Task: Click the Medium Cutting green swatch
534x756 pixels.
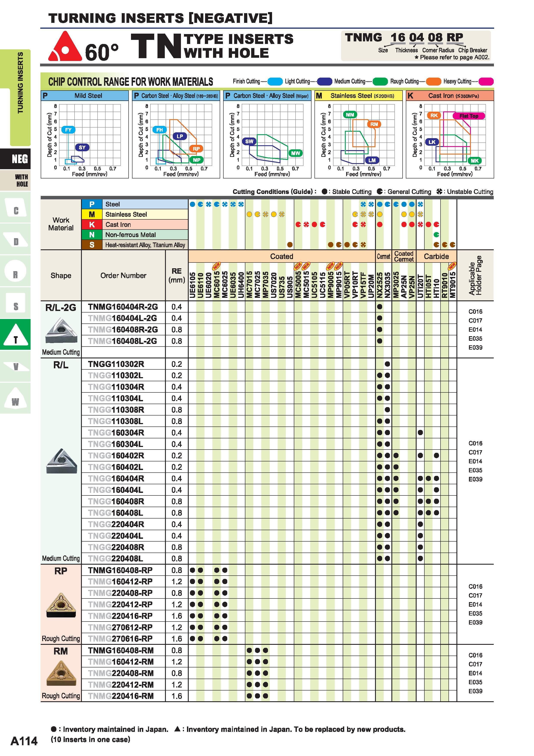Action: pos(380,81)
